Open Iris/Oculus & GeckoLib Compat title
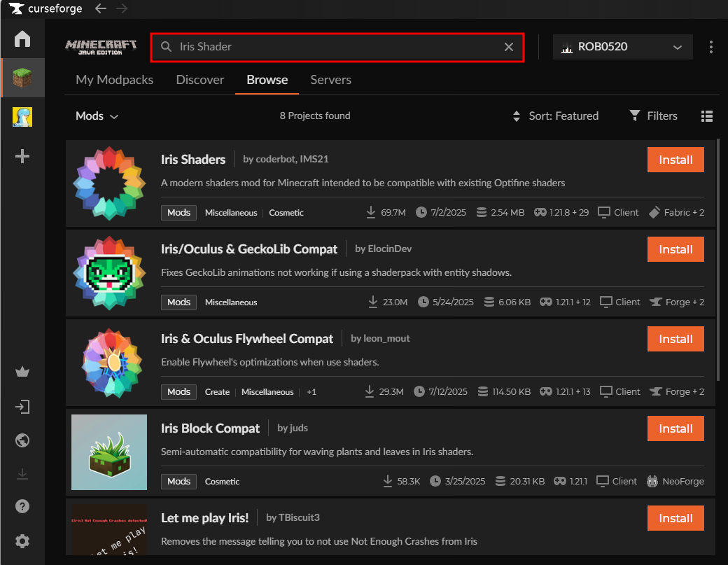 click(x=249, y=249)
